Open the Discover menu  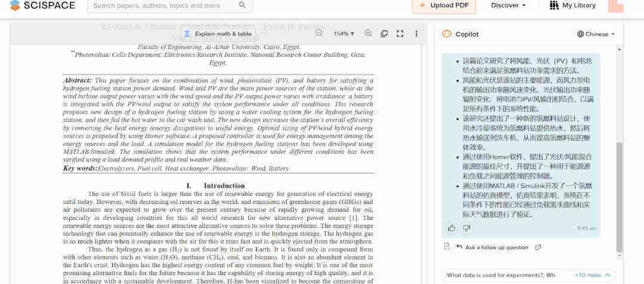509,5
